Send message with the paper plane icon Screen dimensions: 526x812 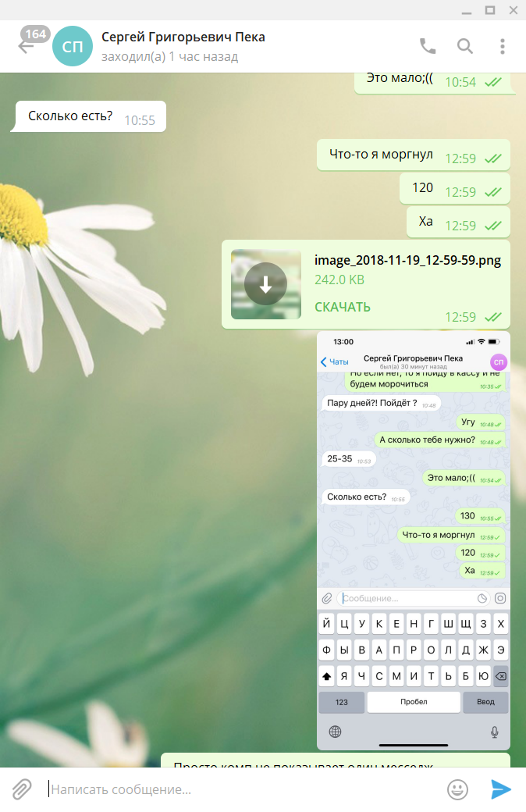point(500,789)
